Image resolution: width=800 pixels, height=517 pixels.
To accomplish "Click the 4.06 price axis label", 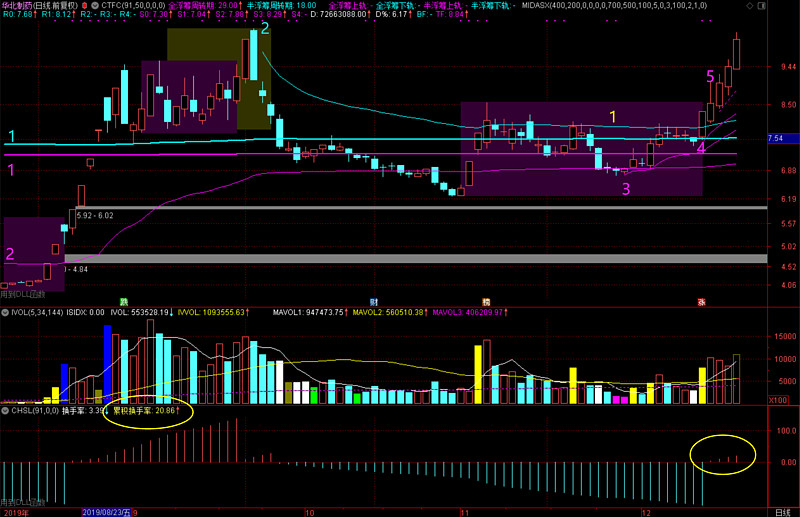I will [x=789, y=285].
